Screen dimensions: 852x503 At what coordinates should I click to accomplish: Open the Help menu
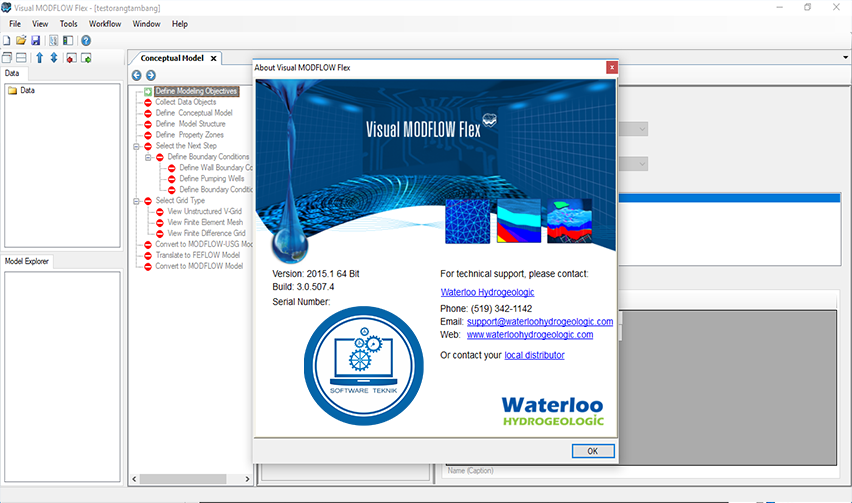pos(179,24)
